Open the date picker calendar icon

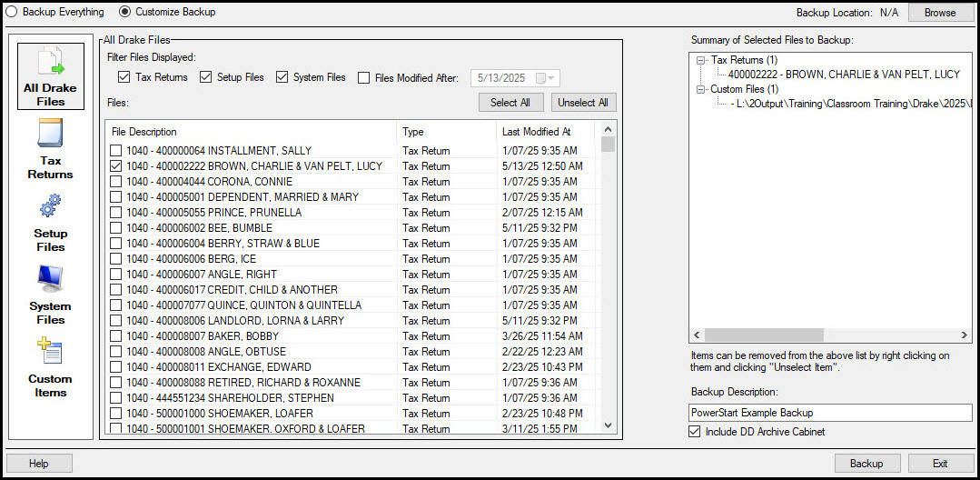click(x=540, y=78)
